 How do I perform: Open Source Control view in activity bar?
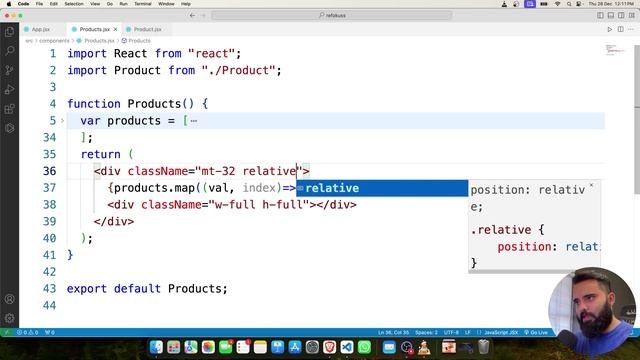9,70
